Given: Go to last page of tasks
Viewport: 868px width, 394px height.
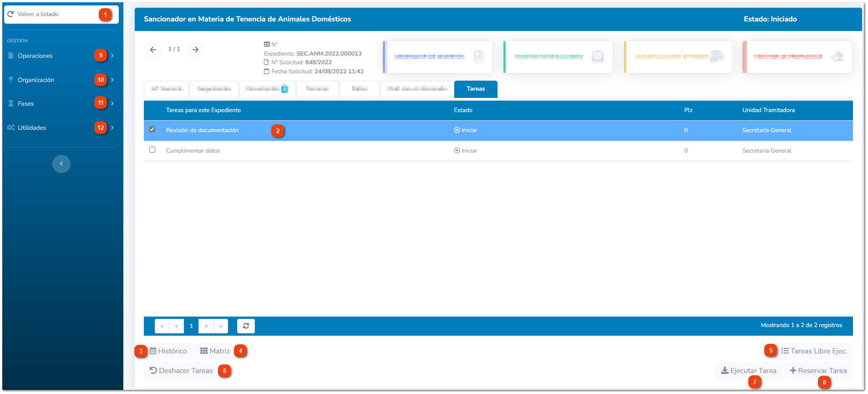Looking at the screenshot, I should (221, 326).
